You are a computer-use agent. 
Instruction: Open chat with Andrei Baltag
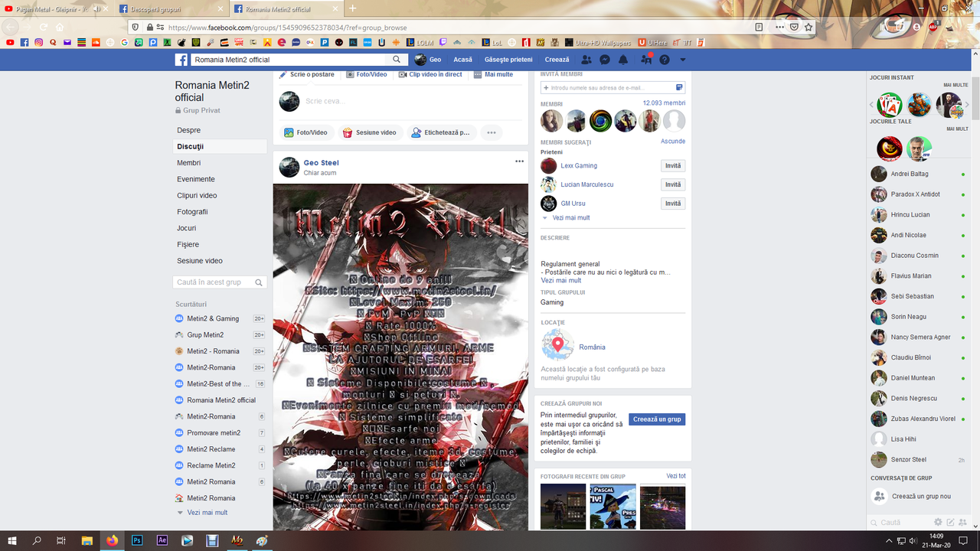point(919,174)
